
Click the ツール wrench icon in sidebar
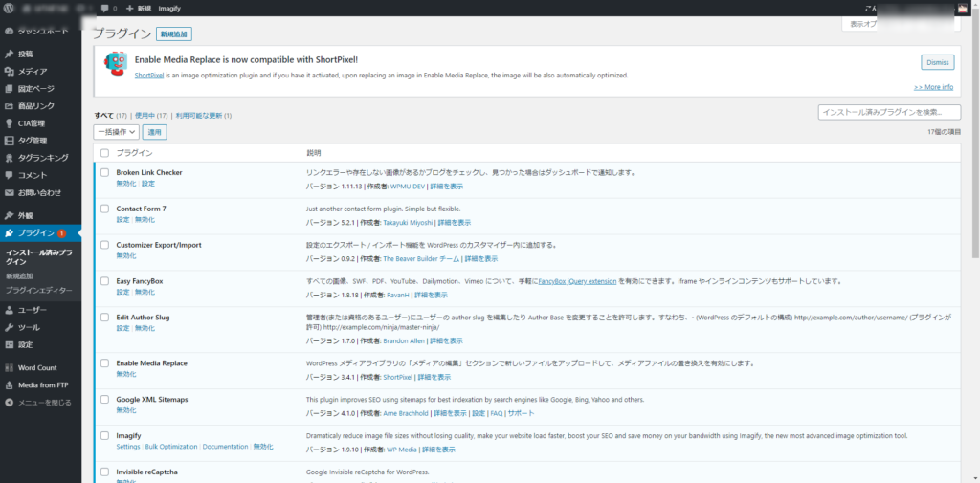tap(9, 327)
